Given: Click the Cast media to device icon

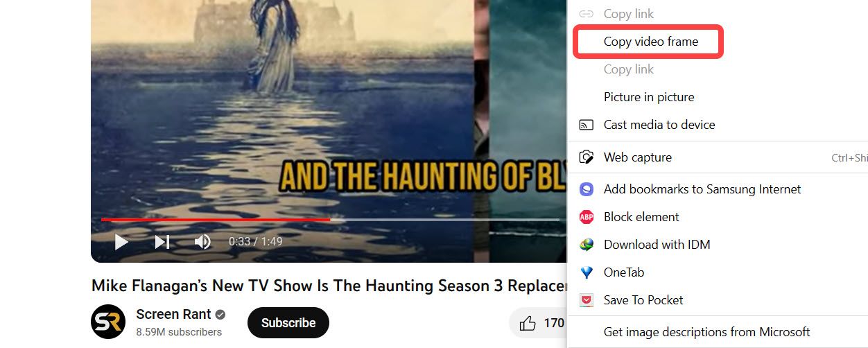Looking at the screenshot, I should tap(587, 125).
